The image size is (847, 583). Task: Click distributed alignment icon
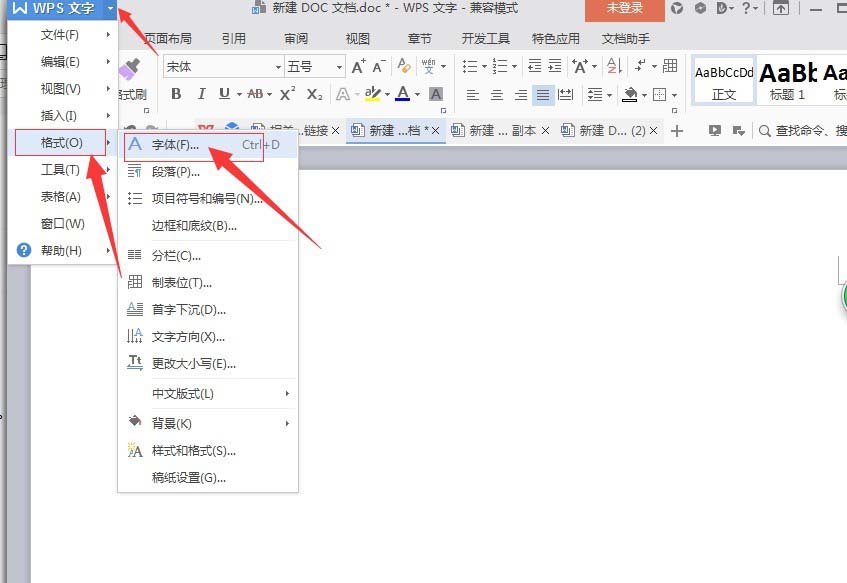(x=566, y=95)
